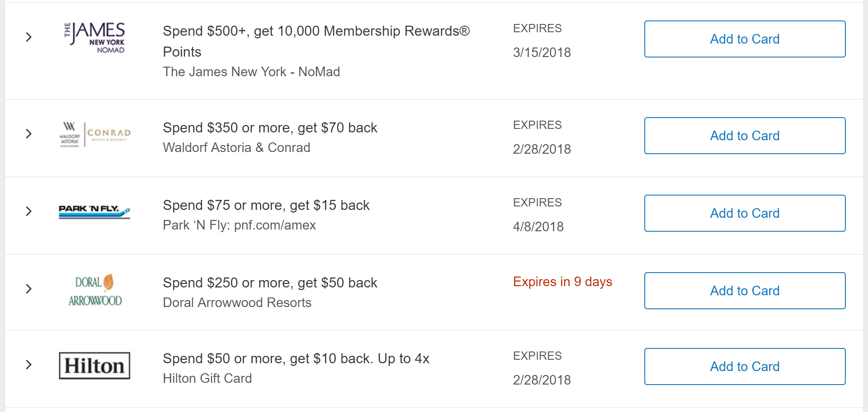Add Doral Arrowwood offer to card
868x412 pixels.
pyautogui.click(x=745, y=291)
